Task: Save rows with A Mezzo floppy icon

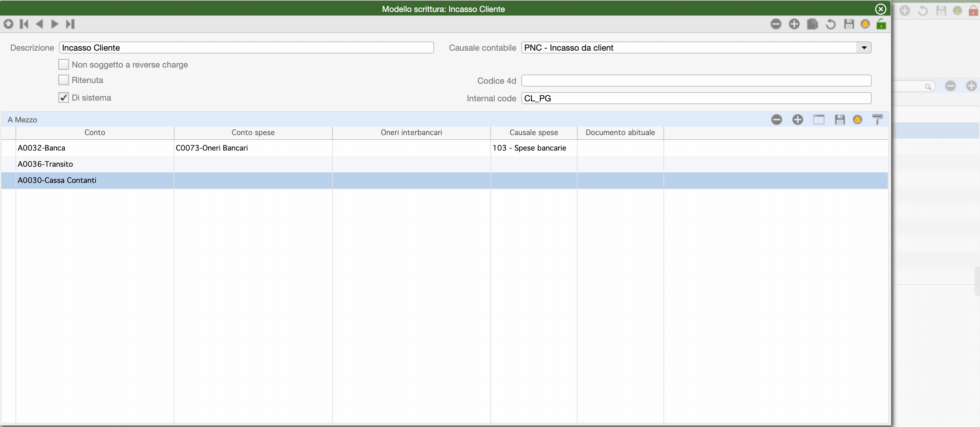Action: [x=840, y=120]
